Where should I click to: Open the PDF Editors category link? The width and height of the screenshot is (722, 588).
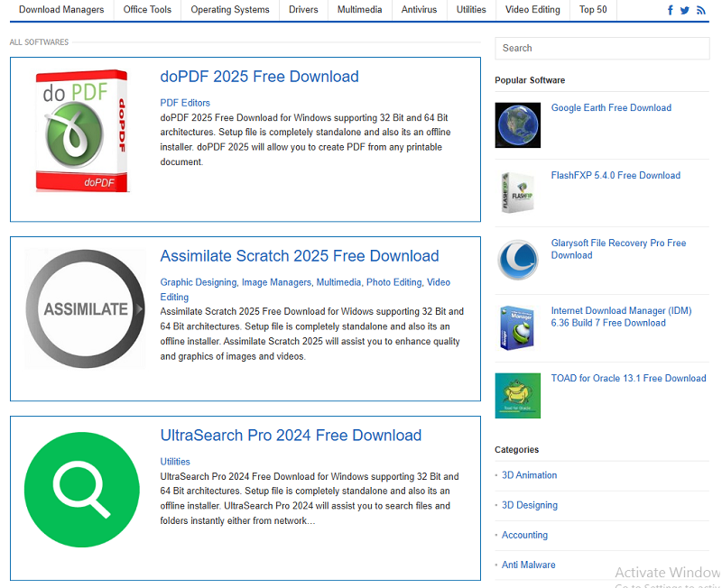[x=185, y=103]
